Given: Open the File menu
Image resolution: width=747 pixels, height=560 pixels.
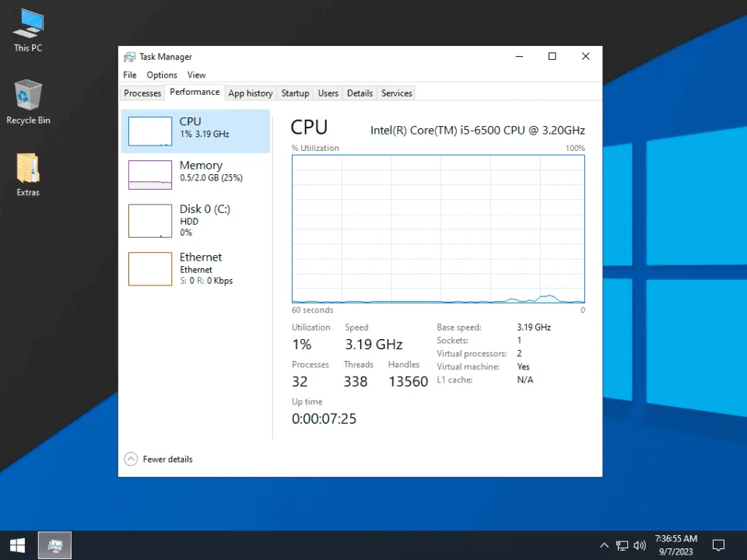Looking at the screenshot, I should 130,75.
